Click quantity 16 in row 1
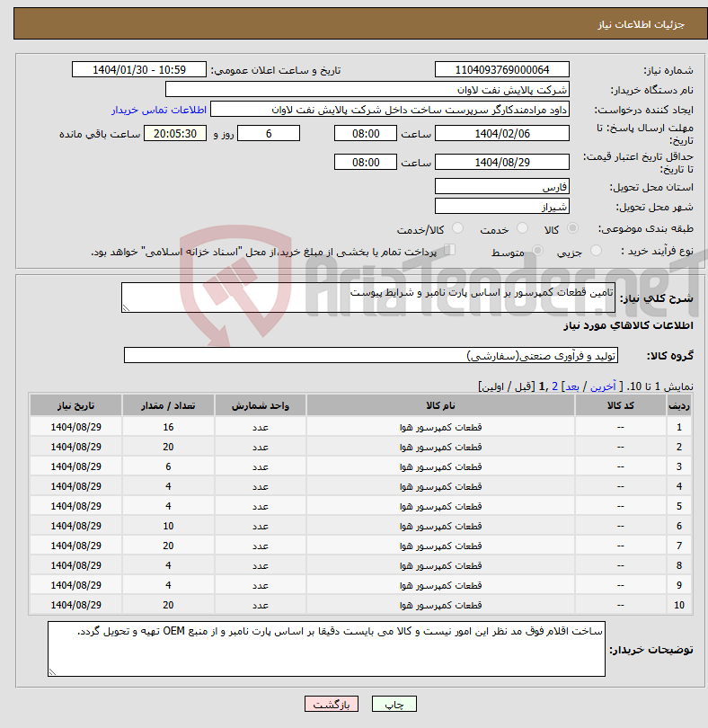The width and height of the screenshot is (708, 728). 168,427
